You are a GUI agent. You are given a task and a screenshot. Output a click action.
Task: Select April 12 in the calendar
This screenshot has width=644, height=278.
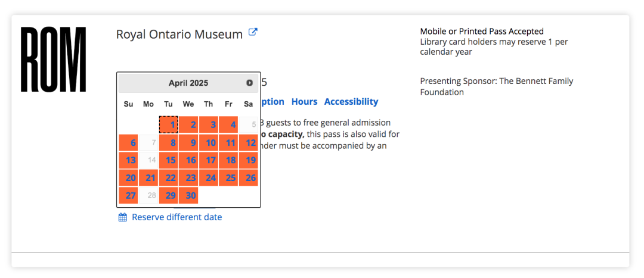click(x=249, y=143)
